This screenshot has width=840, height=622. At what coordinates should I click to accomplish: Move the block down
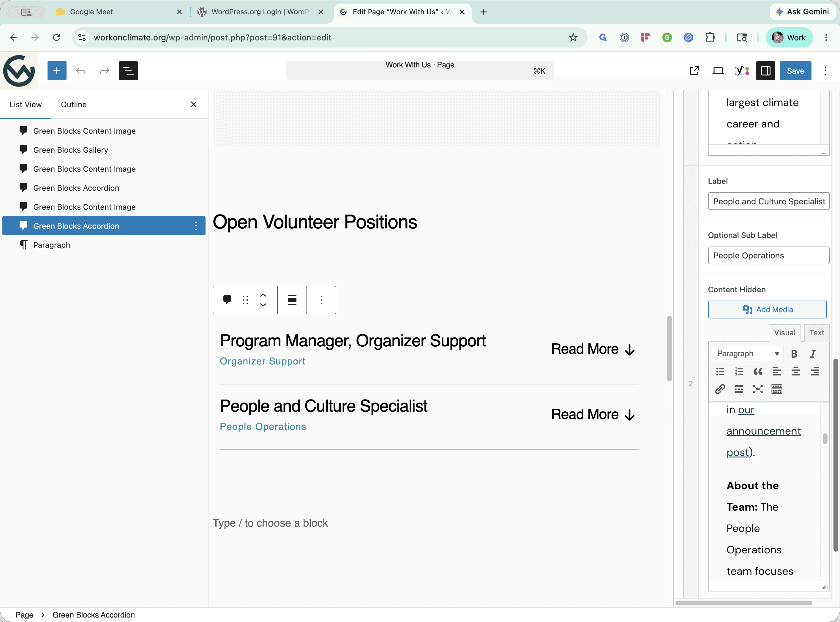263,305
